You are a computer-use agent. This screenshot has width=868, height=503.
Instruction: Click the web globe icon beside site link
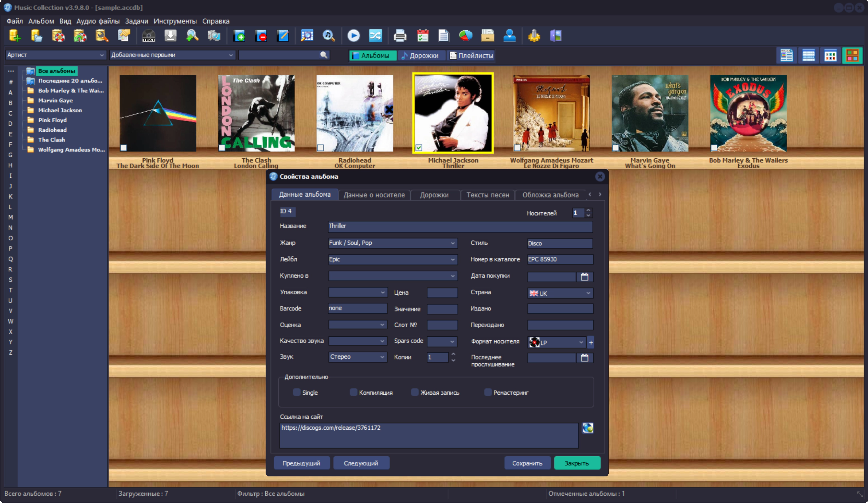tap(587, 428)
